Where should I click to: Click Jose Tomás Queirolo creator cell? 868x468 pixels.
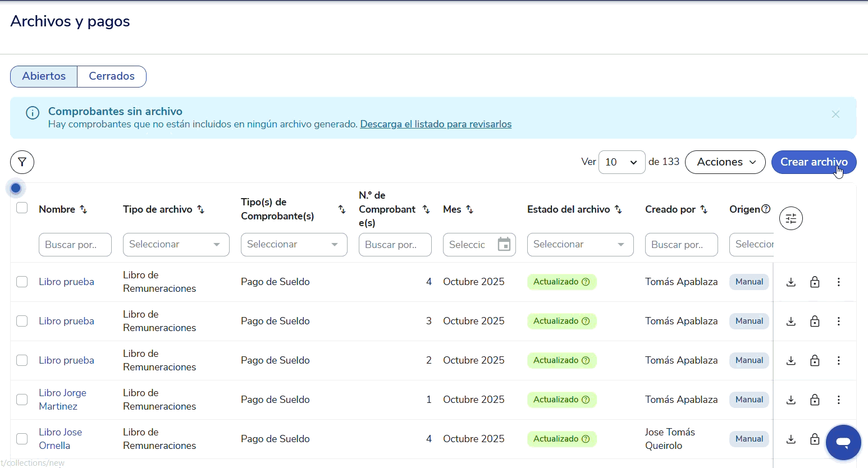[670, 439]
